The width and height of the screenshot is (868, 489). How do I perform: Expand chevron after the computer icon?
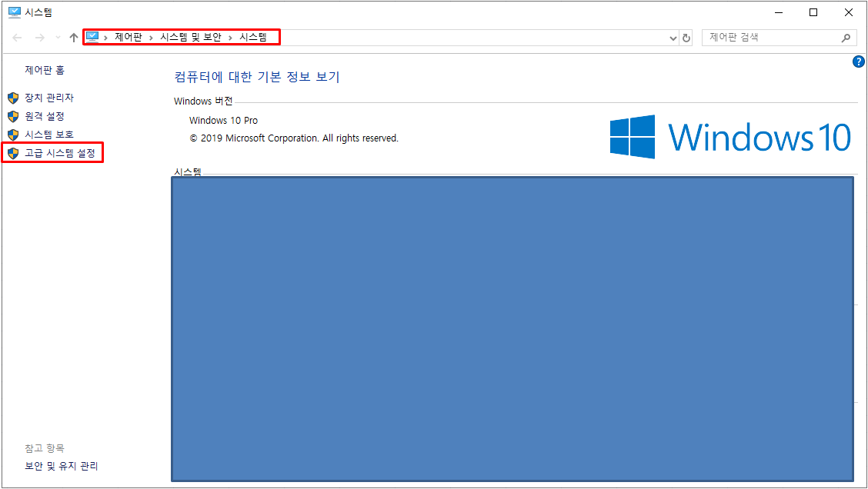105,38
